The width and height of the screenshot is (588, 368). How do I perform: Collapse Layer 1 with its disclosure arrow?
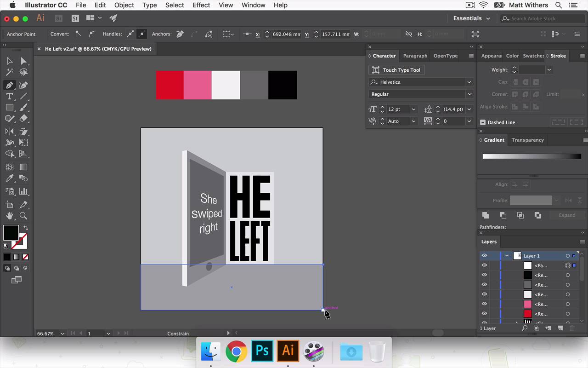(507, 256)
